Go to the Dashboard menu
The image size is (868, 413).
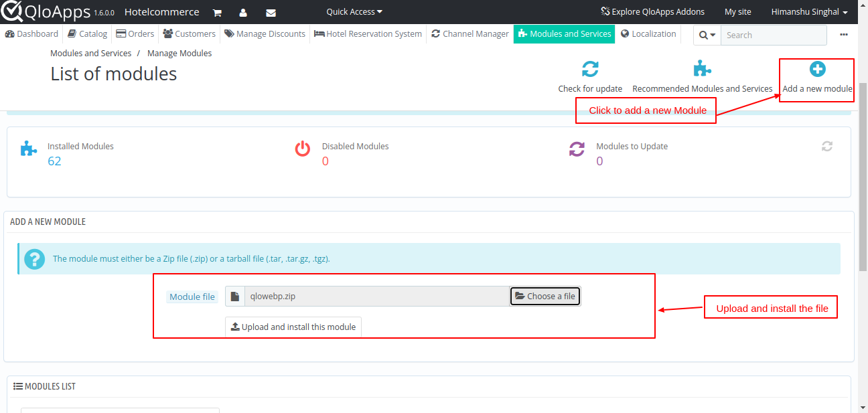tap(31, 33)
